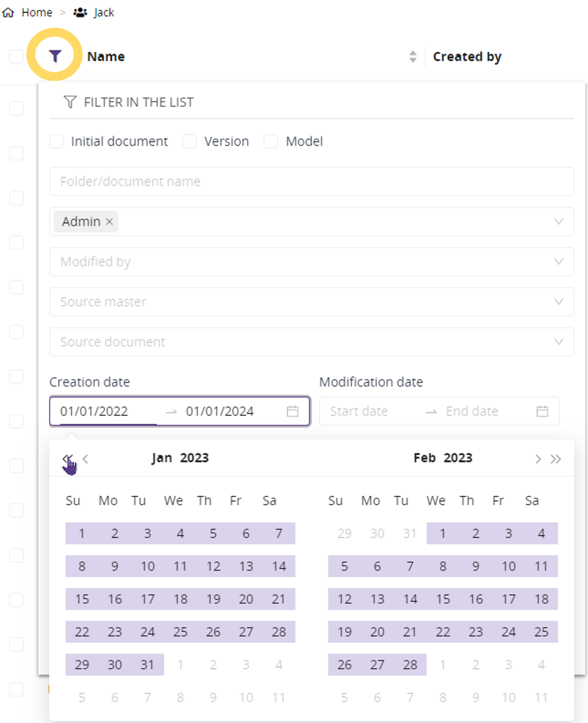This screenshot has height=723, width=588.
Task: Click the purple filter funnel icon
Action: click(x=55, y=56)
